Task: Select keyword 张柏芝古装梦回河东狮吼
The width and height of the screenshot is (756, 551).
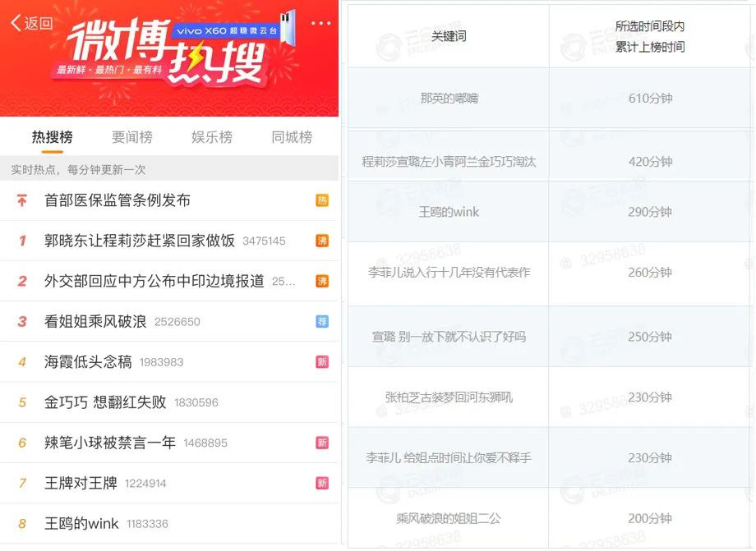Action: (x=449, y=397)
